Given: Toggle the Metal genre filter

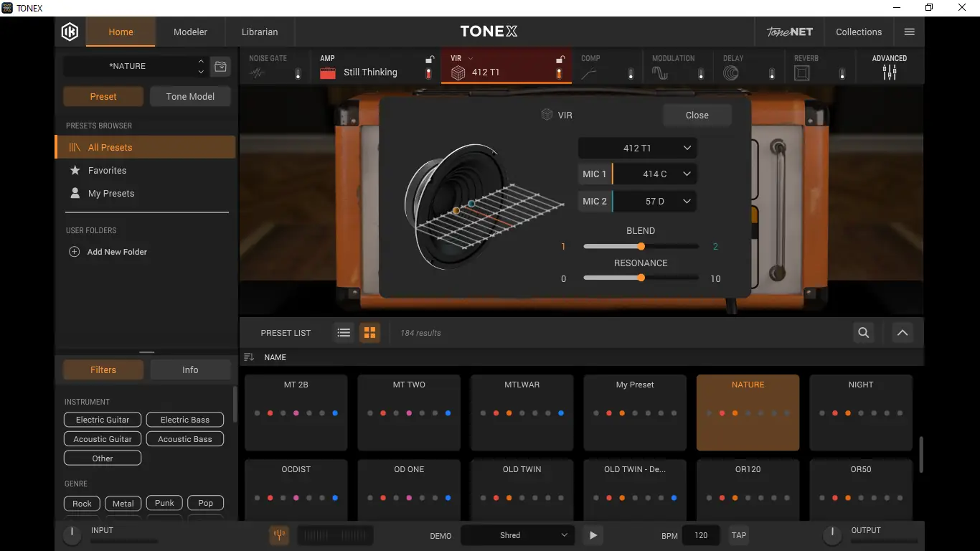Looking at the screenshot, I should (x=123, y=503).
